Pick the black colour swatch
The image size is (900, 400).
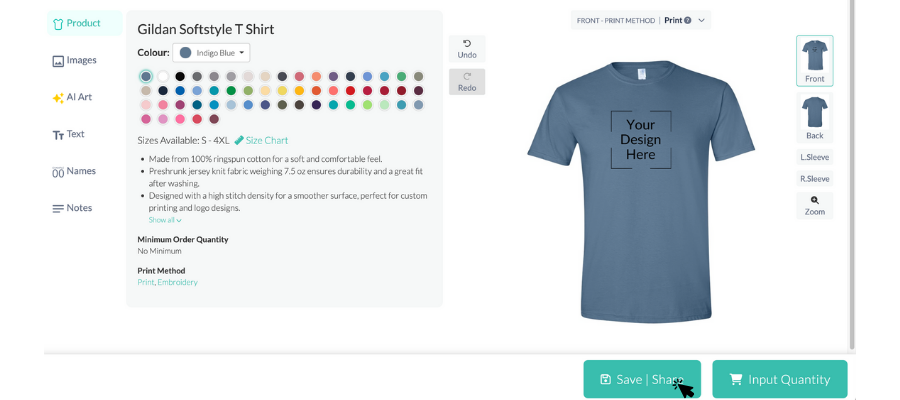coord(180,76)
